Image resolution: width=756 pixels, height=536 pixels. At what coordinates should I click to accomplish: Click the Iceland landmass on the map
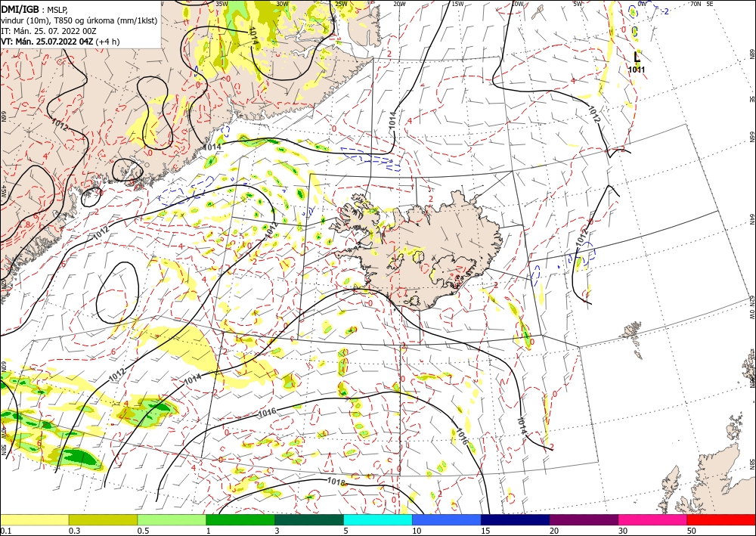click(x=424, y=251)
